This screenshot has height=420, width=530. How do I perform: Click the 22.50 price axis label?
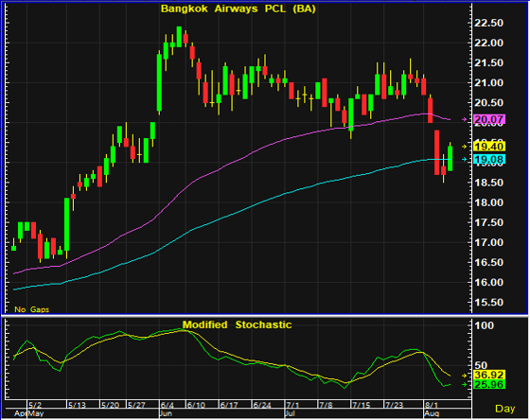[x=488, y=23]
